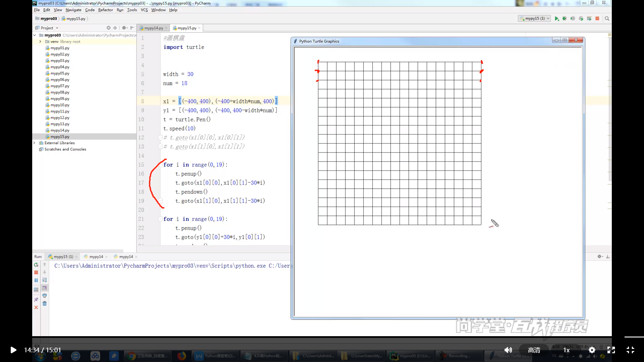Open video player settings gear

click(x=592, y=350)
